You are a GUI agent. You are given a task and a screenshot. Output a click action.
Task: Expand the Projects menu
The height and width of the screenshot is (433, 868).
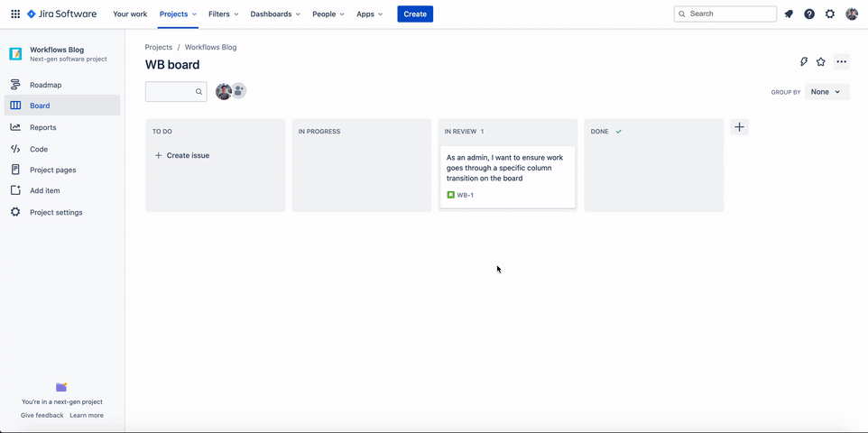click(179, 14)
